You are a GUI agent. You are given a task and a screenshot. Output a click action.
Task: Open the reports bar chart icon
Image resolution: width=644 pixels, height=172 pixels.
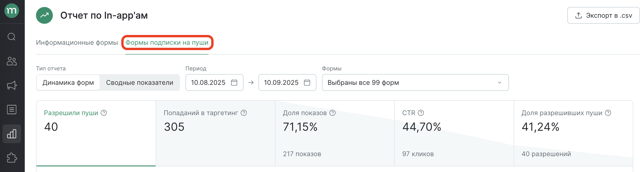point(11,134)
